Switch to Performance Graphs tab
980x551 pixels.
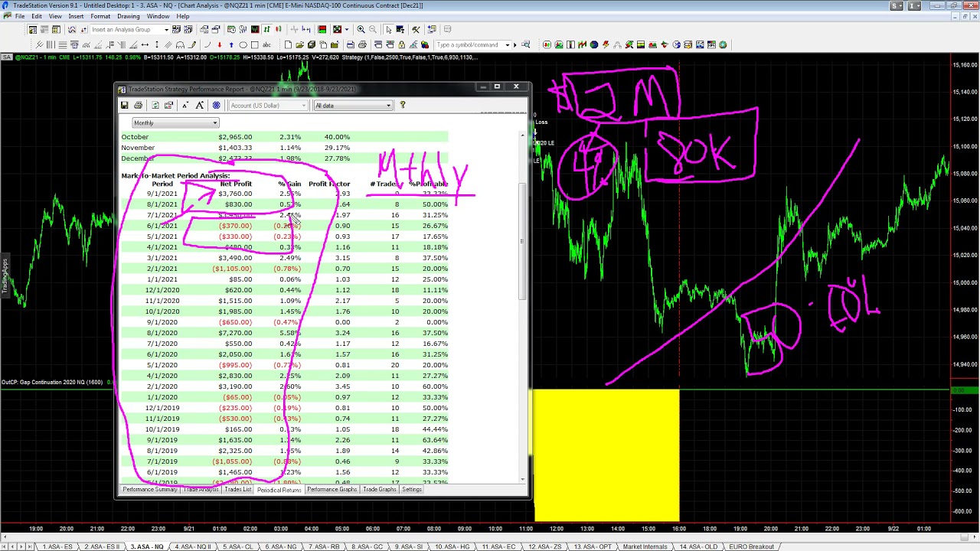332,490
